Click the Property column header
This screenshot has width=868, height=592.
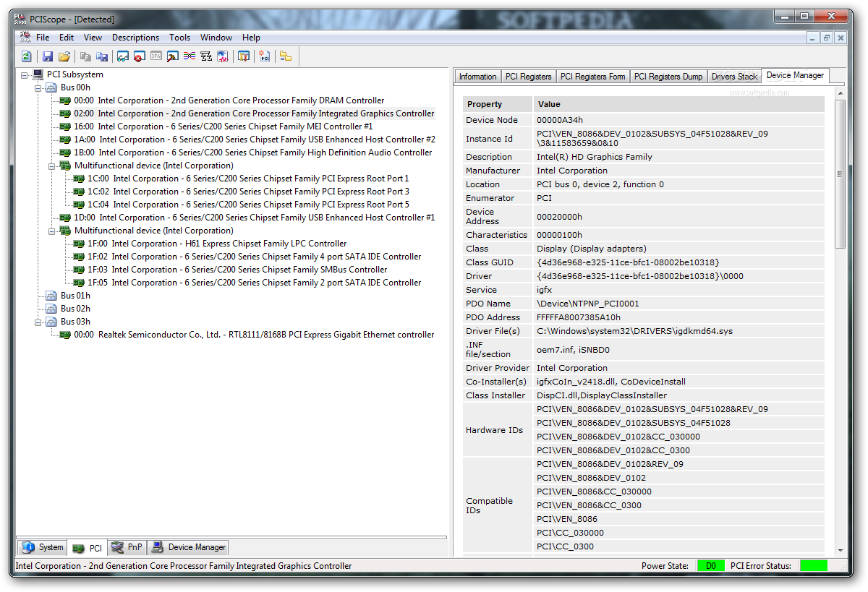tap(498, 104)
